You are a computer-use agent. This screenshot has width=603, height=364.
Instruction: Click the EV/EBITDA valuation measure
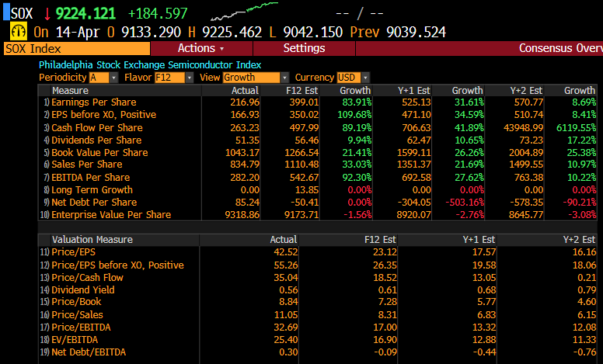coord(76,340)
